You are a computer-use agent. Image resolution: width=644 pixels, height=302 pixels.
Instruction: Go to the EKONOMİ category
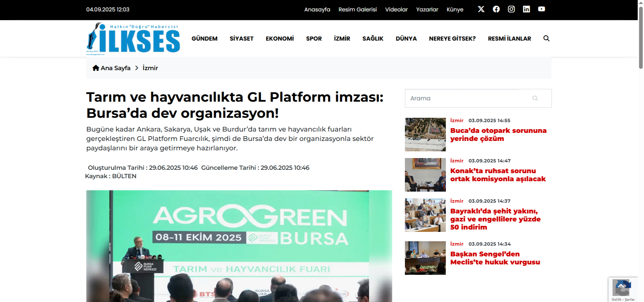279,39
